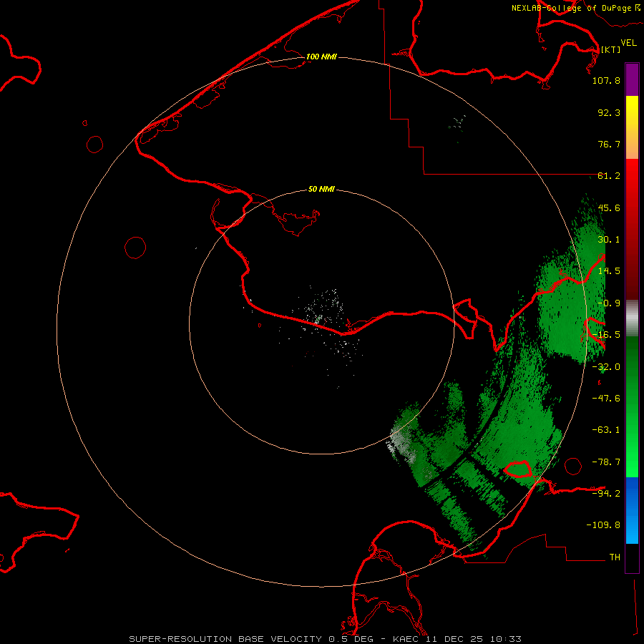
Task: Click the VEL legend title
Action: click(628, 43)
